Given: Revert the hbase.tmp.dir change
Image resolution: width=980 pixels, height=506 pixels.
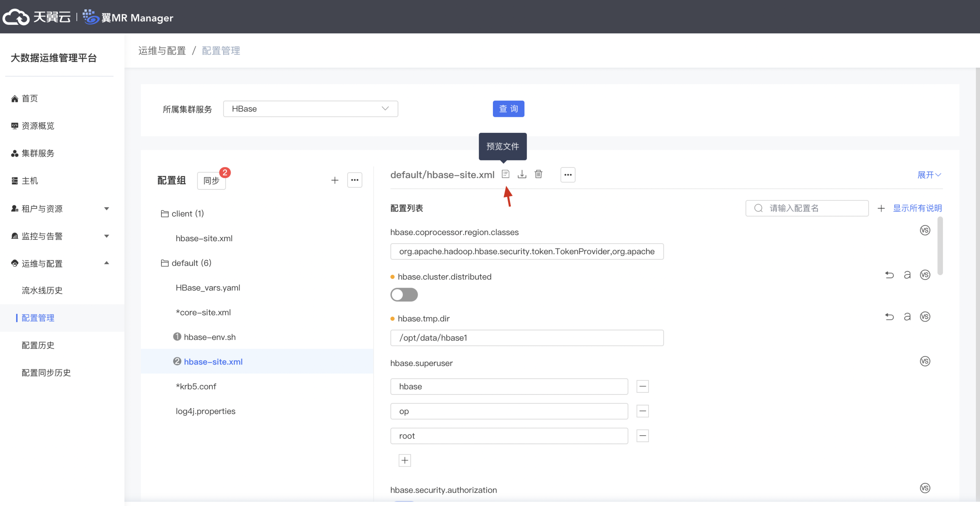Looking at the screenshot, I should coord(889,317).
